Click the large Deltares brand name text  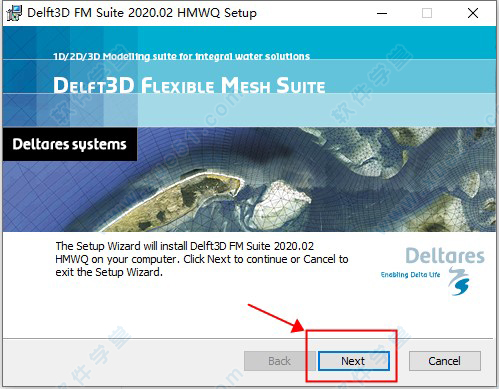(445, 256)
